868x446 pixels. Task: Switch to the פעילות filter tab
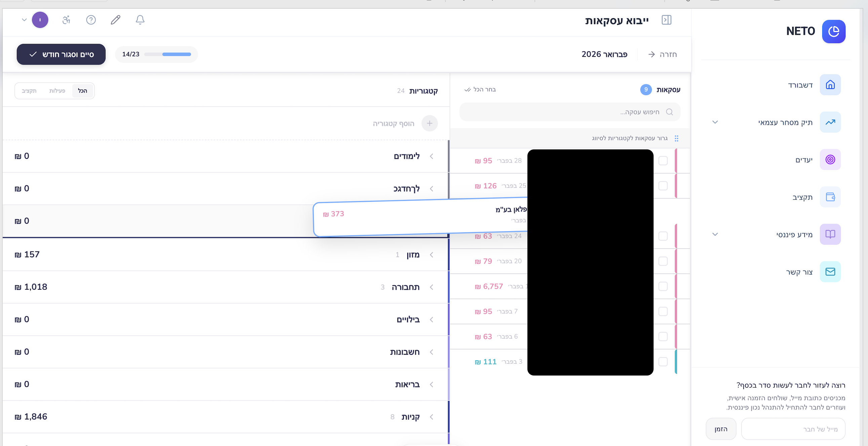[x=57, y=91]
